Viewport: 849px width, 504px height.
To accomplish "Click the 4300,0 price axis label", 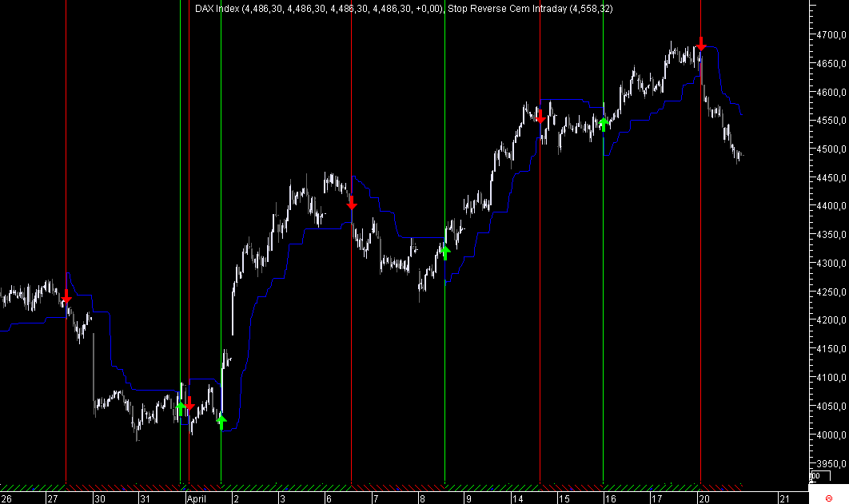I will [831, 264].
